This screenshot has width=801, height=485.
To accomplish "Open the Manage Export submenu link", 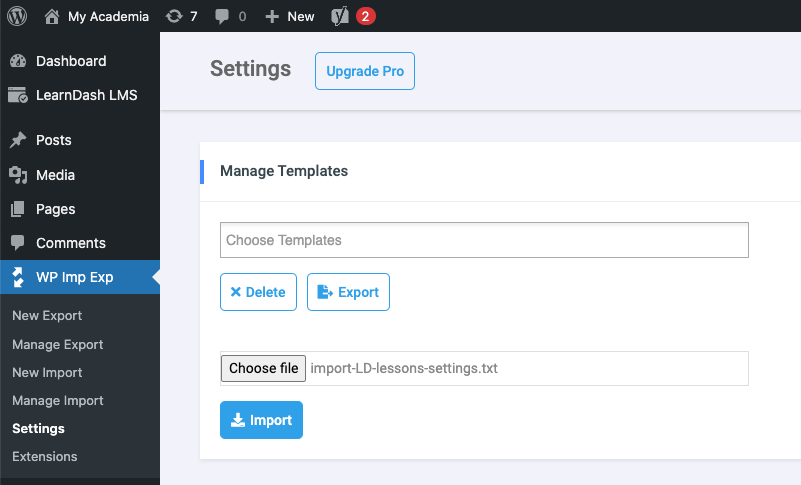I will click(x=58, y=344).
